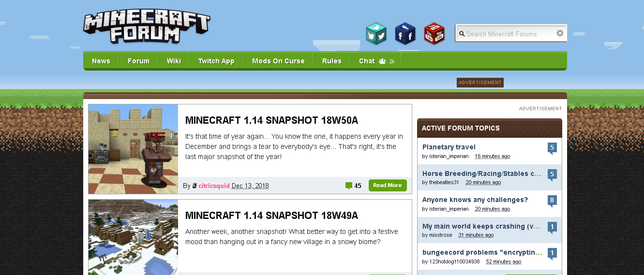Click Read More on Snapshot 18W50A
644x275 pixels.
click(388, 186)
